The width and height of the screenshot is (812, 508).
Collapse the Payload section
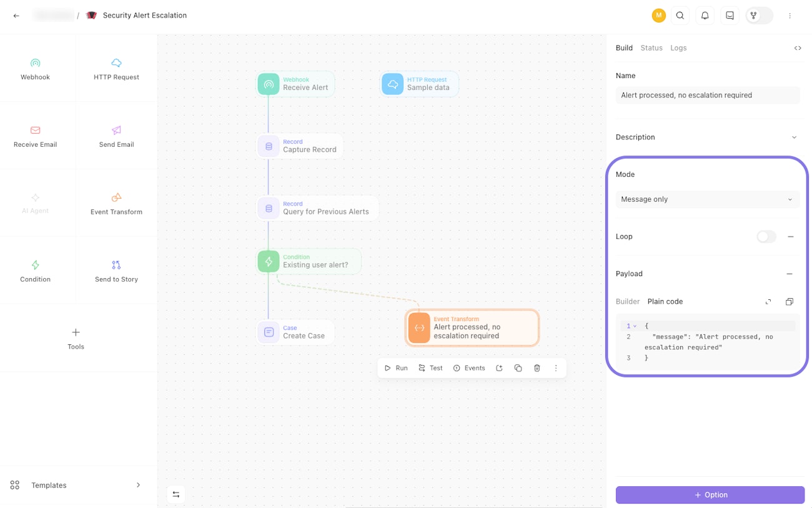pyautogui.click(x=790, y=274)
